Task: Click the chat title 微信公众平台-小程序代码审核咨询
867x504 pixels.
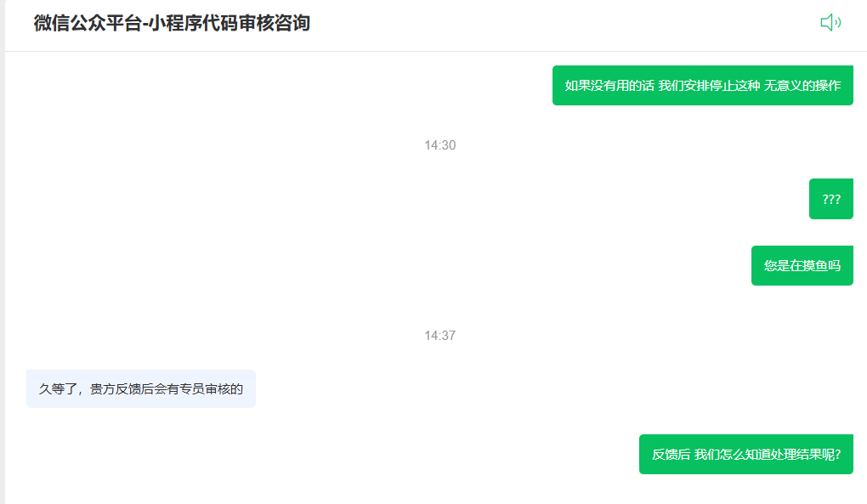Action: [x=172, y=23]
